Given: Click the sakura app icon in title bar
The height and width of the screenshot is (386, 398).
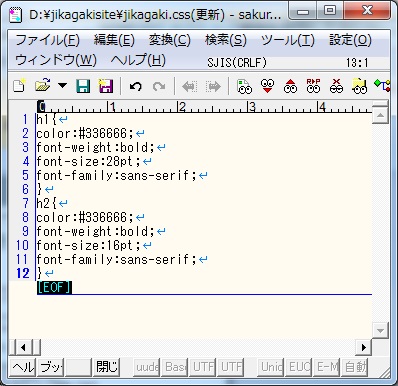Looking at the screenshot, I should [x=15, y=16].
